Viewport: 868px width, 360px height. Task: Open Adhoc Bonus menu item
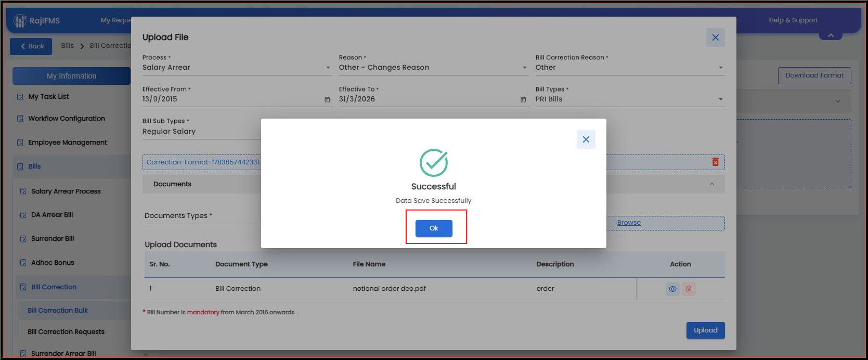(53, 263)
